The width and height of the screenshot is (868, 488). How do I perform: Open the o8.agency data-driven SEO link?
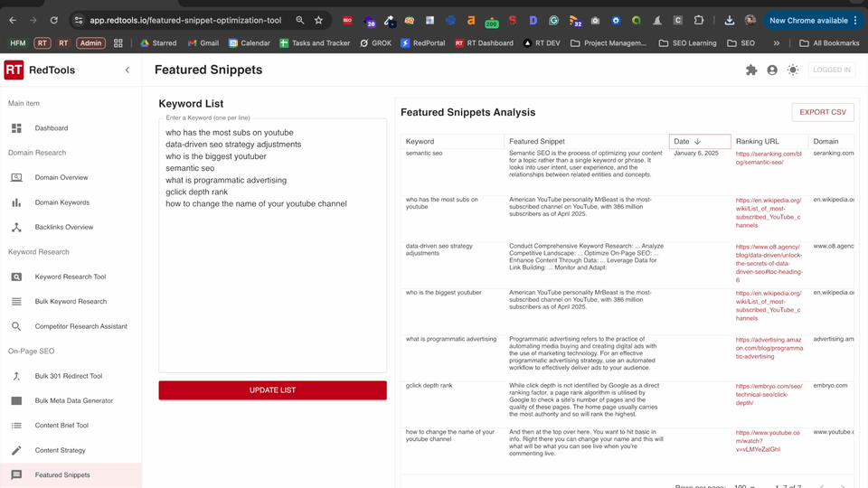769,263
